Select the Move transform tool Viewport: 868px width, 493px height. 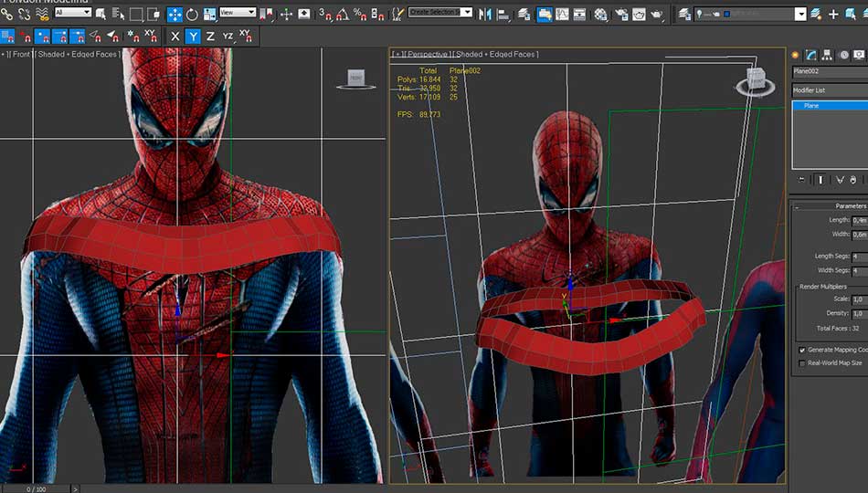174,14
